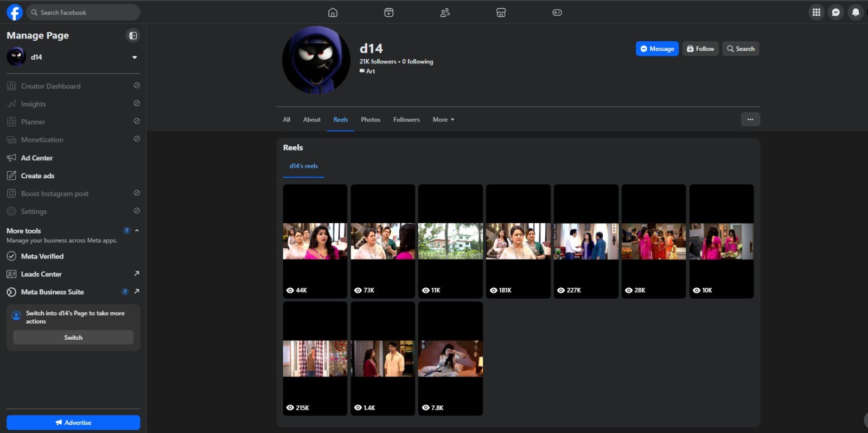Screen dimensions: 868x433
Task: Click the Message button
Action: click(x=657, y=49)
